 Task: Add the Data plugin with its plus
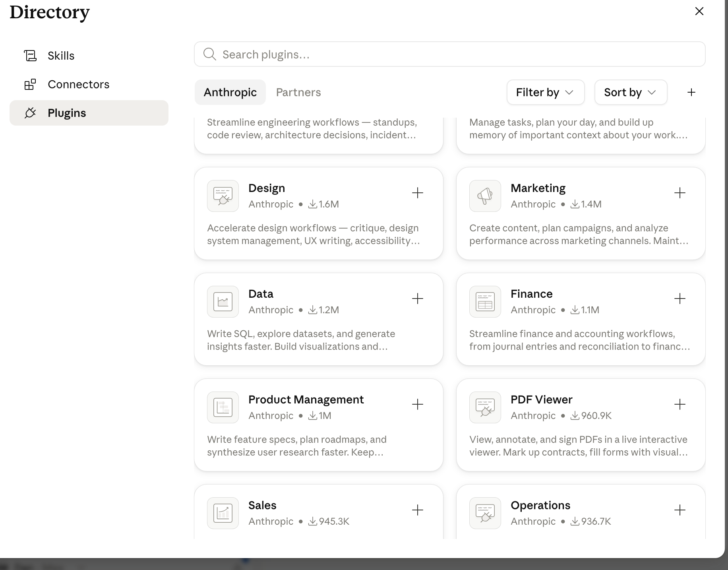click(418, 299)
